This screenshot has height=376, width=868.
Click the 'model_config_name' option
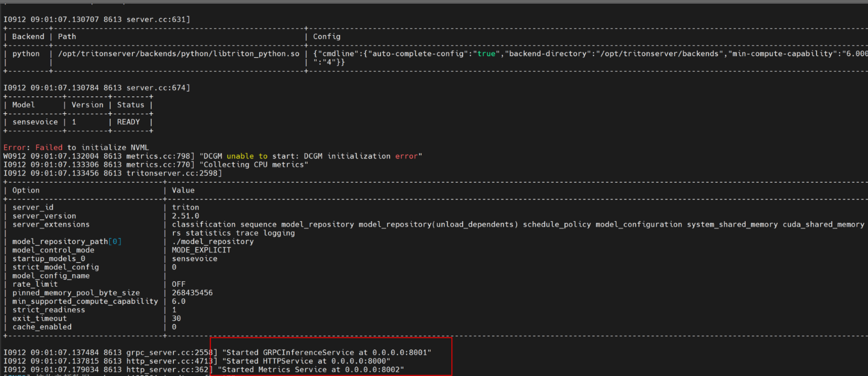point(51,276)
